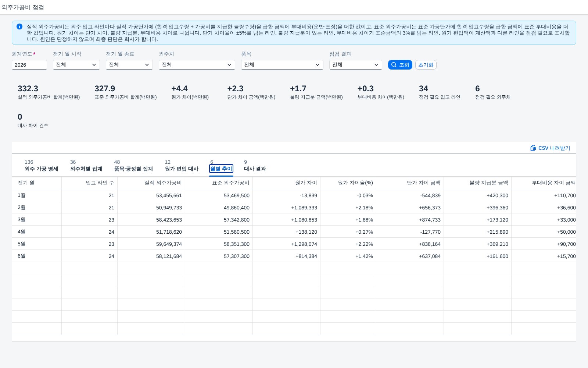Click the value -127,770 in the 4월 row

tap(430, 232)
